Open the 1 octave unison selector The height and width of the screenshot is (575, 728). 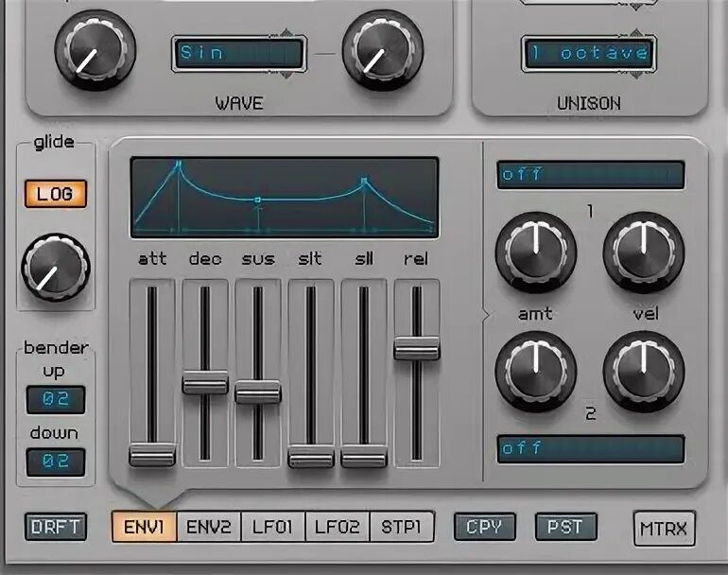[589, 53]
